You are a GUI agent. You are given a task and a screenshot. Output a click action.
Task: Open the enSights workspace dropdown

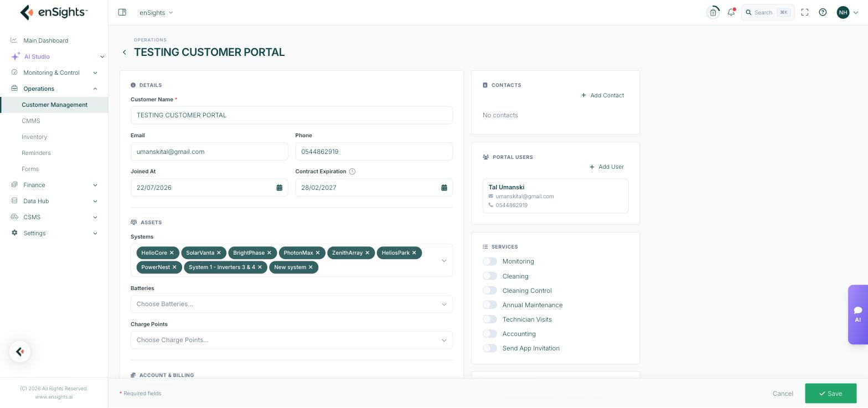tap(156, 12)
